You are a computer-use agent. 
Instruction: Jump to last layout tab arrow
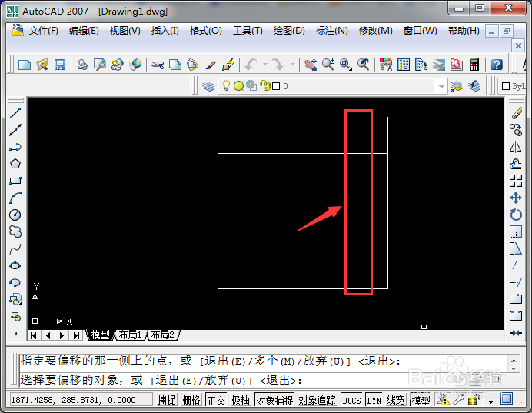(76, 335)
